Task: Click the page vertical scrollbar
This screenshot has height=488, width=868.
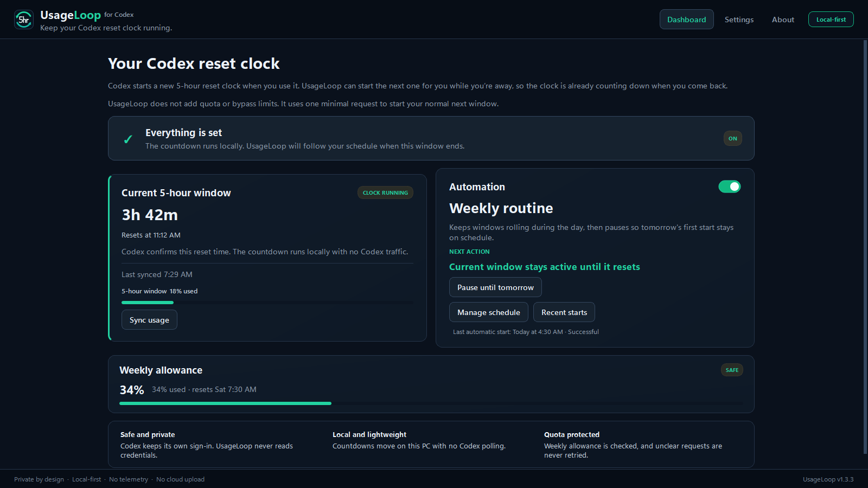Action: pyautogui.click(x=865, y=247)
